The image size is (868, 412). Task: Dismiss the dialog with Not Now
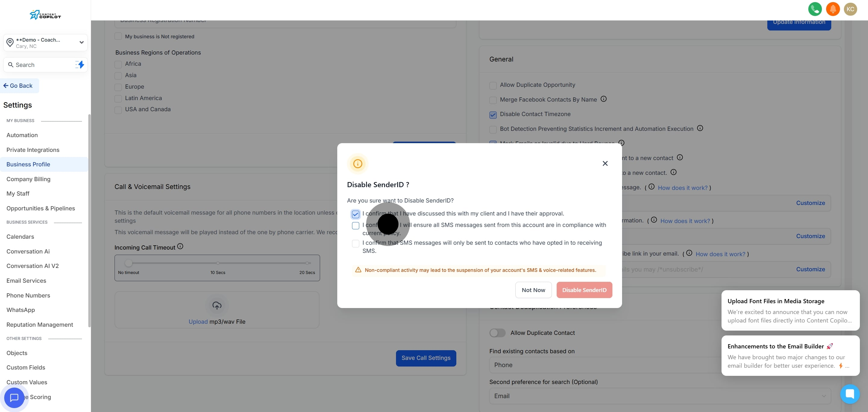[533, 290]
